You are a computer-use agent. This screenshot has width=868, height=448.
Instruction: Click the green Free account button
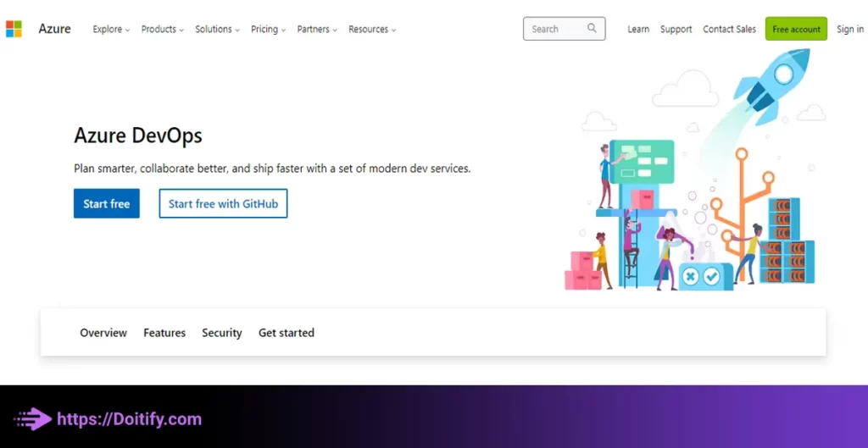(796, 29)
